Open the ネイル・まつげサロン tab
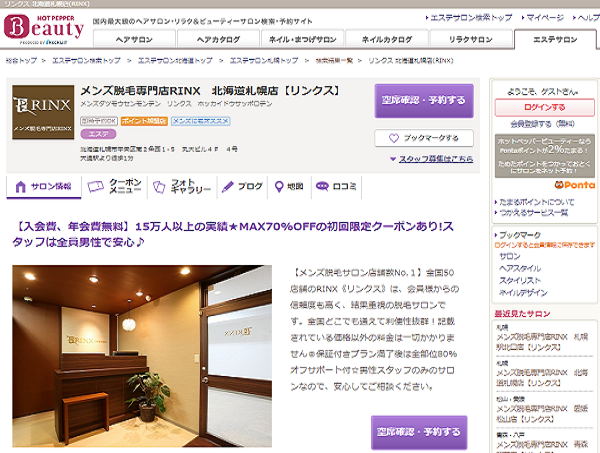The width and height of the screenshot is (600, 453). 303,39
